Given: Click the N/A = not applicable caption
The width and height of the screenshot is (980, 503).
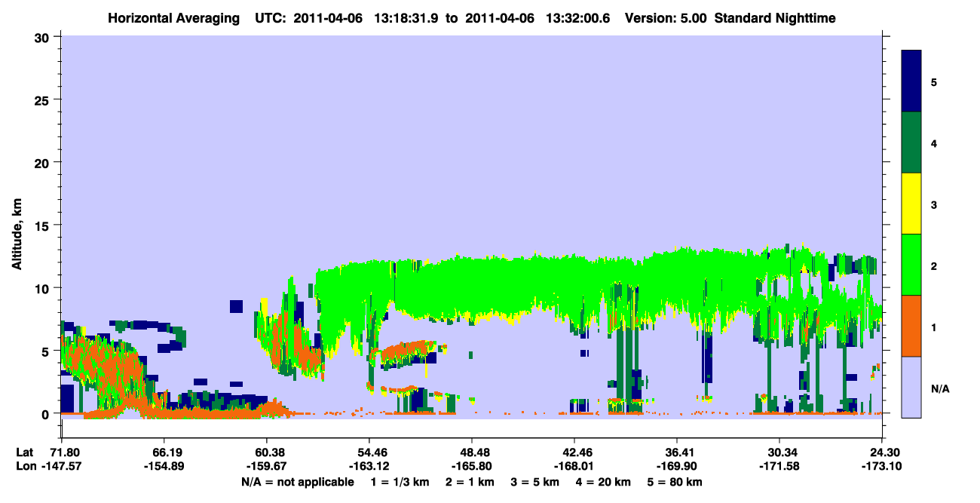Looking at the screenshot, I should tap(297, 482).
